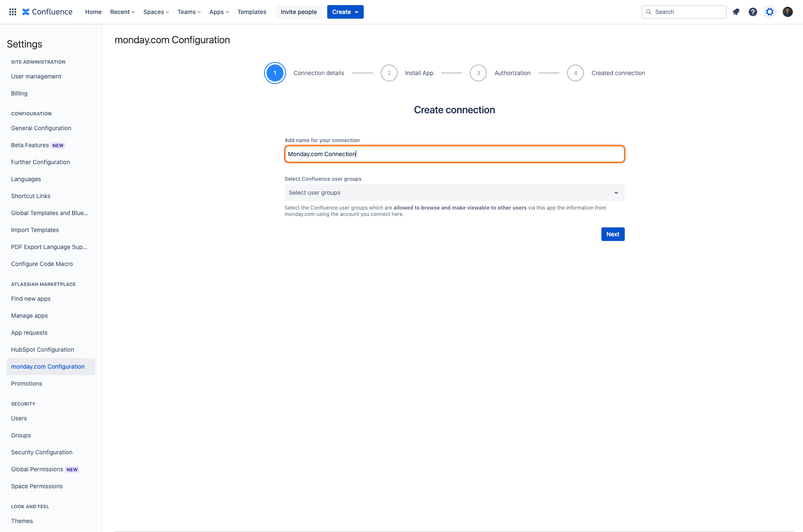Click the Next button
Image resolution: width=803 pixels, height=532 pixels.
point(613,234)
